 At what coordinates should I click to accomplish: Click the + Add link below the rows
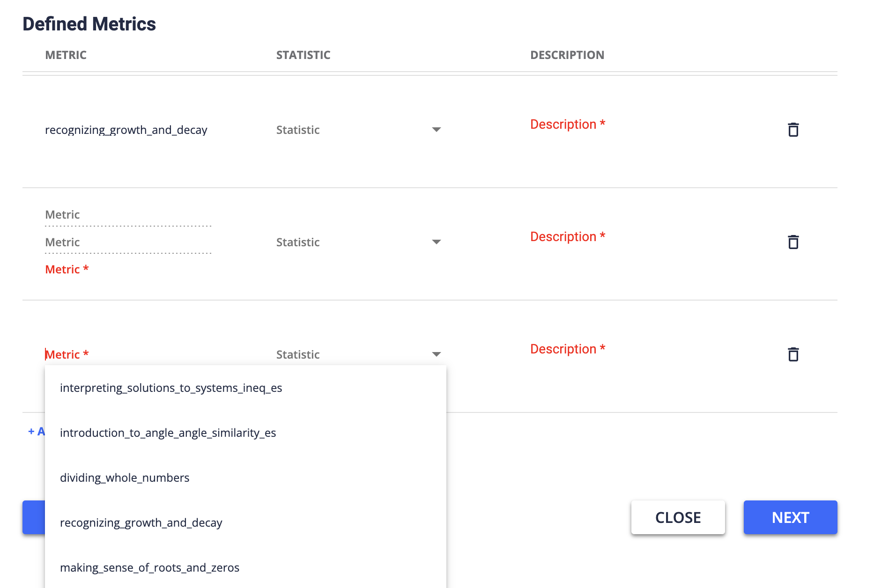[x=37, y=431]
